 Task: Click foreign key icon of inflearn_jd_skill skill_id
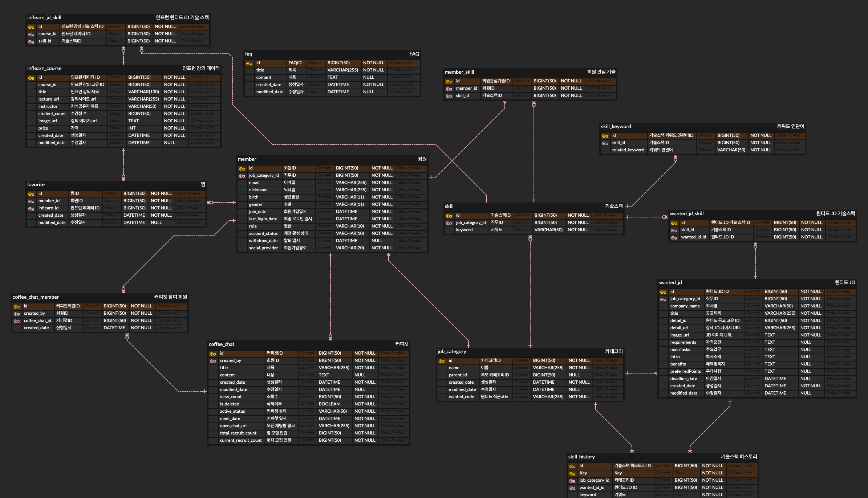pos(31,41)
